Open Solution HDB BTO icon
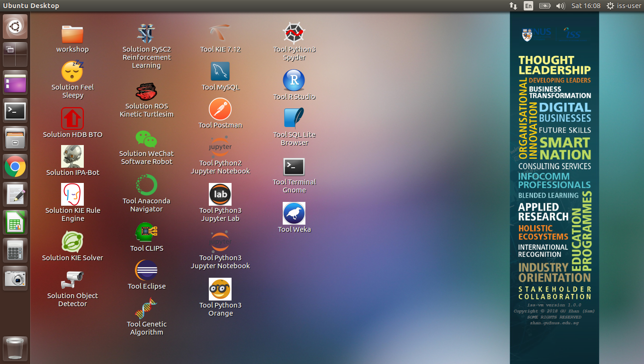The width and height of the screenshot is (644, 364). coord(72,118)
